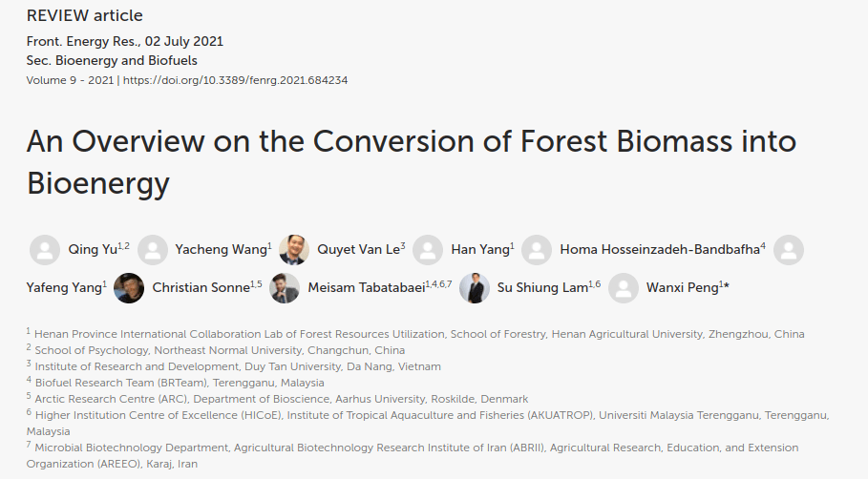Click Wanxi Peng's avatar placeholder icon

(624, 287)
